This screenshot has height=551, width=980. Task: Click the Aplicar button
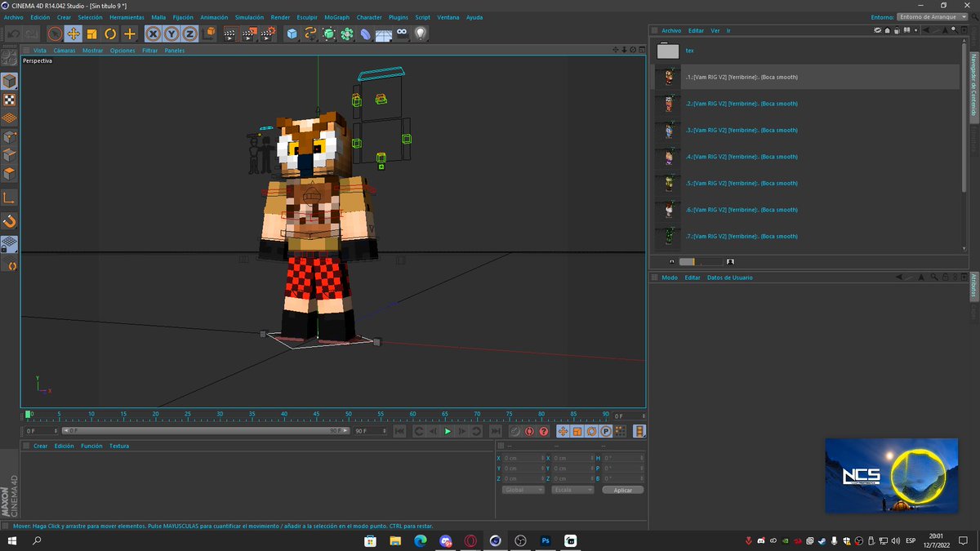(623, 490)
